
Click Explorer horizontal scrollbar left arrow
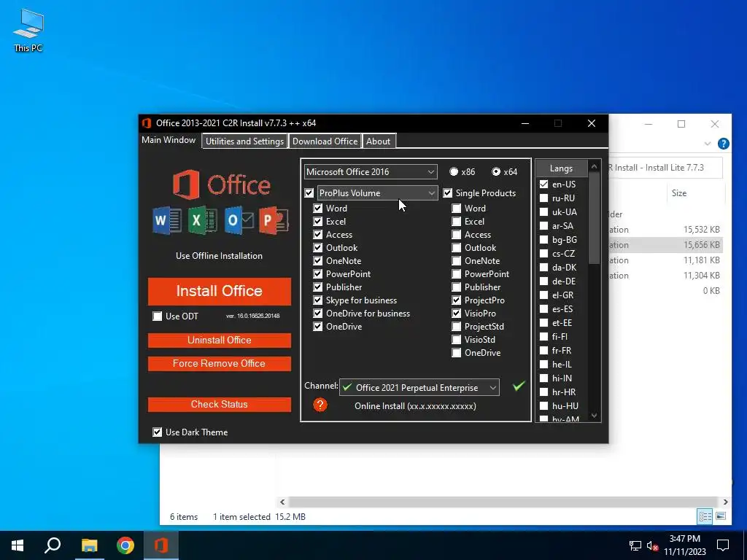click(x=282, y=502)
